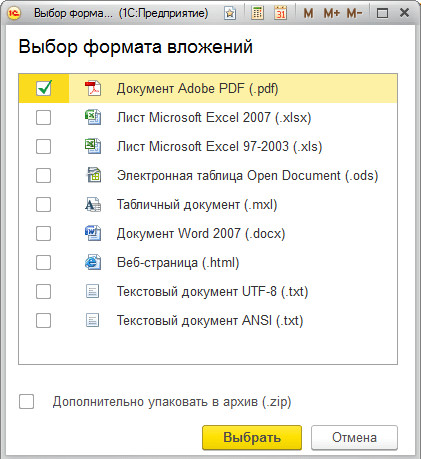Select 'Лист Microsoft Excel 97-2003 (.xls)' text
The image size is (421, 459).
click(219, 147)
